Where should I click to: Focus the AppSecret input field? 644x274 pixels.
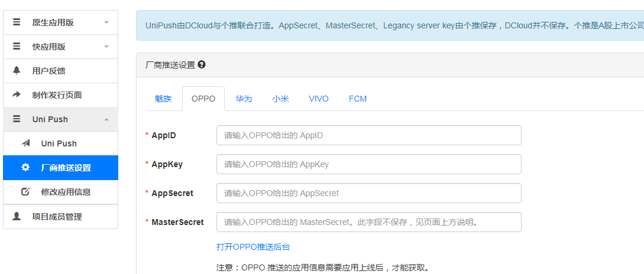(369, 193)
